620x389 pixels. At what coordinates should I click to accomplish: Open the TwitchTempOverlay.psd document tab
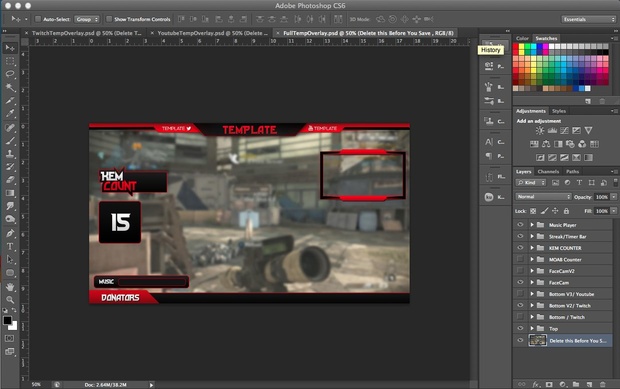pyautogui.click(x=86, y=33)
